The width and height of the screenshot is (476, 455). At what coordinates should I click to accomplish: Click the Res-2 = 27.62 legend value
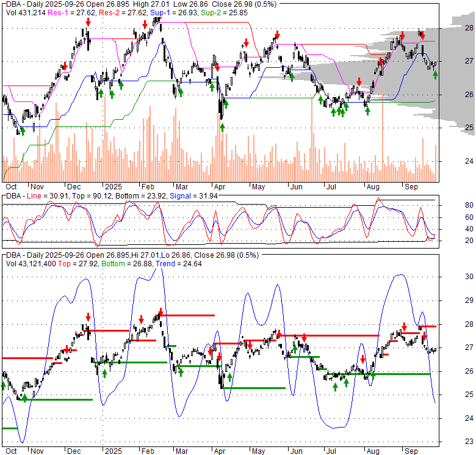pos(123,13)
